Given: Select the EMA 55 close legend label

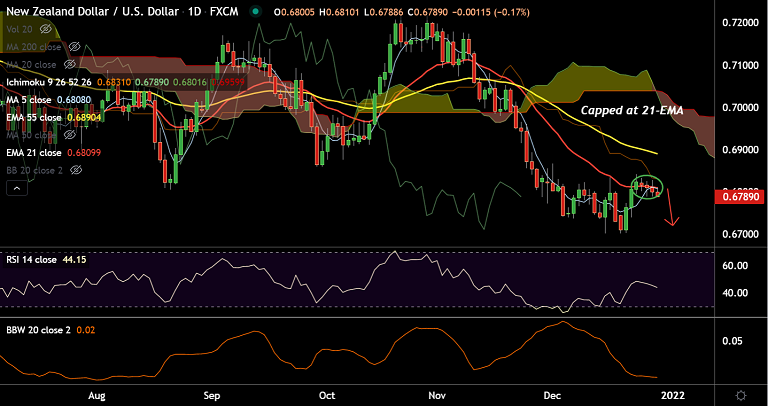Looking at the screenshot, I should pyautogui.click(x=34, y=118).
